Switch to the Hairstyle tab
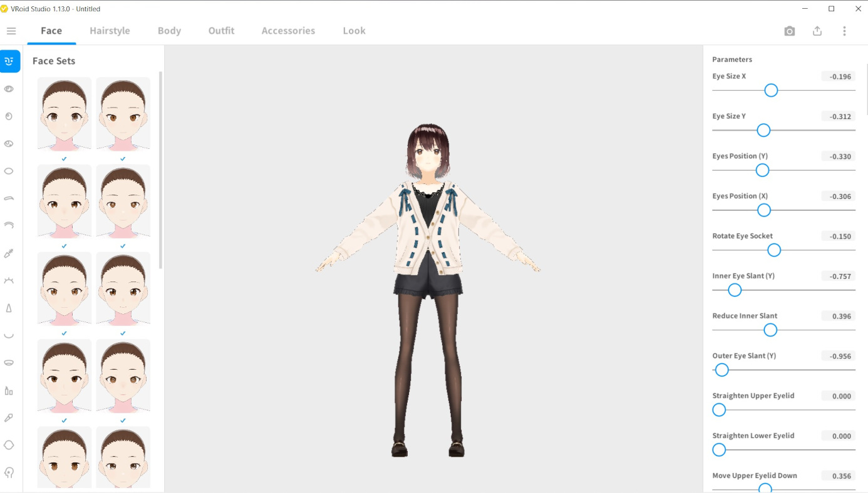The image size is (868, 493). pyautogui.click(x=110, y=30)
